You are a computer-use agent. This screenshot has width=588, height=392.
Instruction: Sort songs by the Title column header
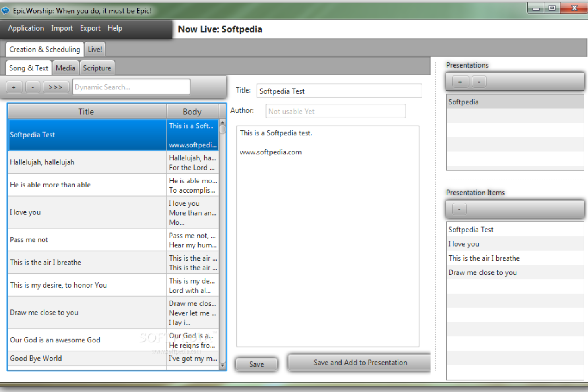[87, 112]
